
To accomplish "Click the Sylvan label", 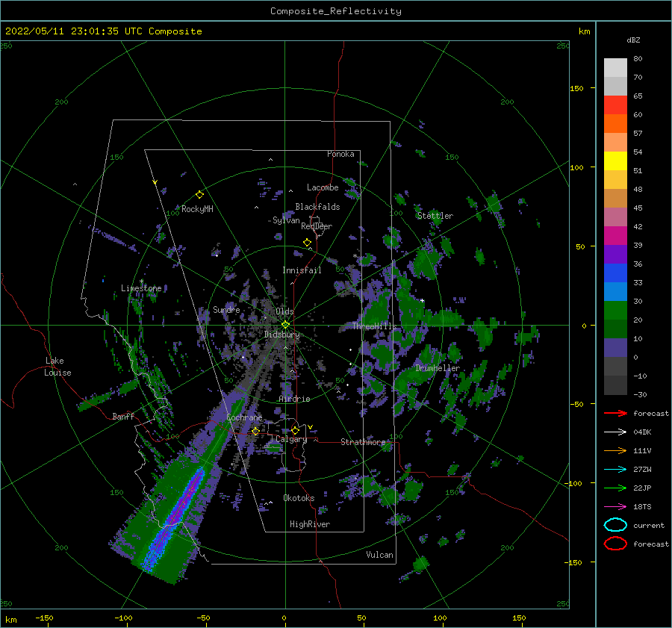I will click(286, 220).
